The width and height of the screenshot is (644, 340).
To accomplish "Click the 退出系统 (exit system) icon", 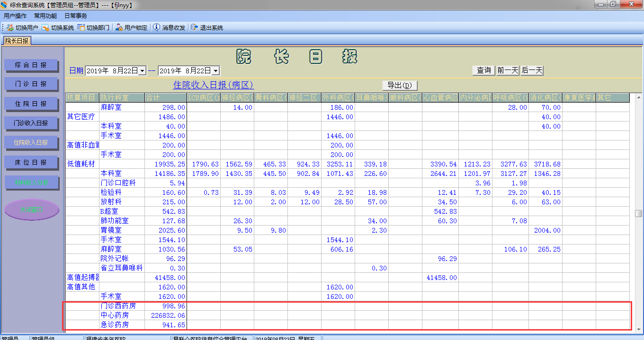I will [x=194, y=27].
